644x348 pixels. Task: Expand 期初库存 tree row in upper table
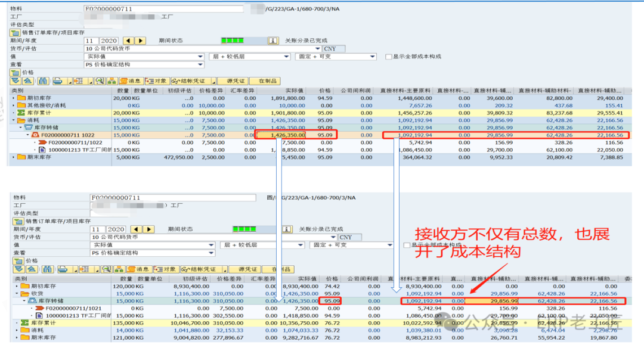point(14,98)
